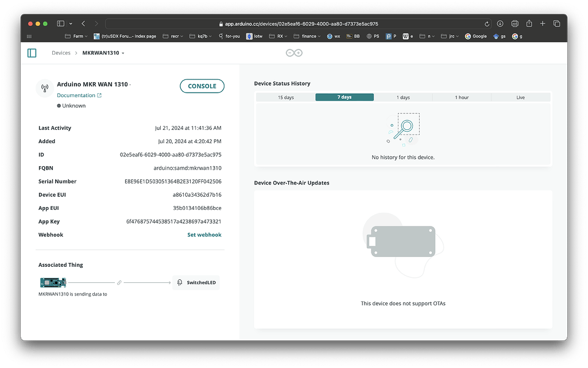Image resolution: width=588 pixels, height=368 pixels.
Task: Toggle the Safari sidebar button
Action: [60, 24]
